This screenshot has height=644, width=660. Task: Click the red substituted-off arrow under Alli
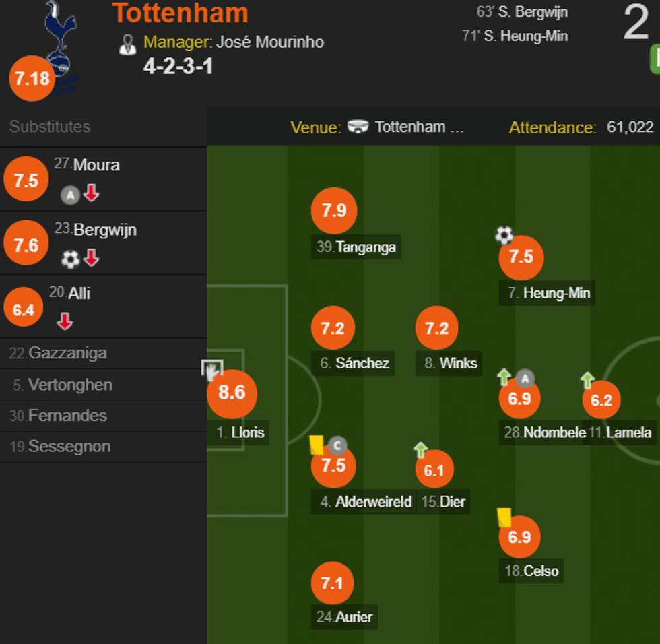coord(65,322)
